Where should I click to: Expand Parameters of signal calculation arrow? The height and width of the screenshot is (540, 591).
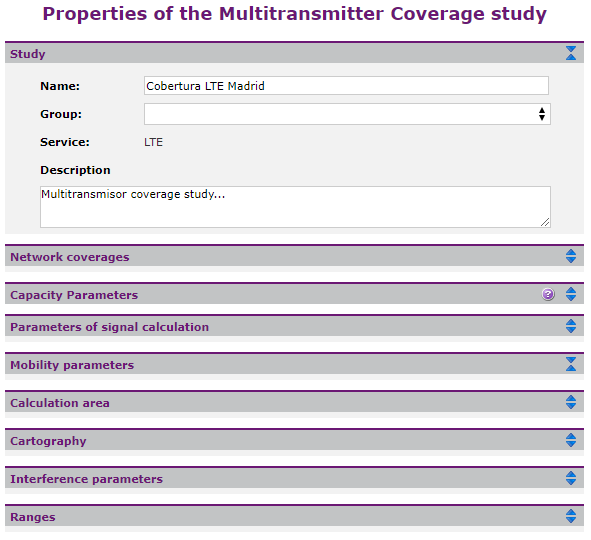click(571, 326)
